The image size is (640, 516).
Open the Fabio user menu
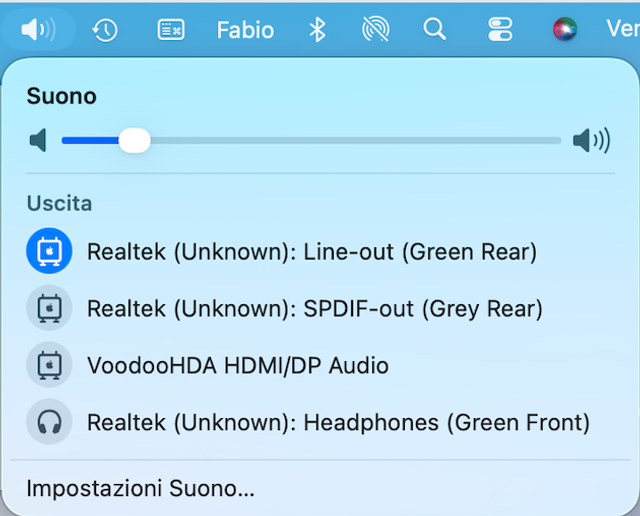coord(245,30)
